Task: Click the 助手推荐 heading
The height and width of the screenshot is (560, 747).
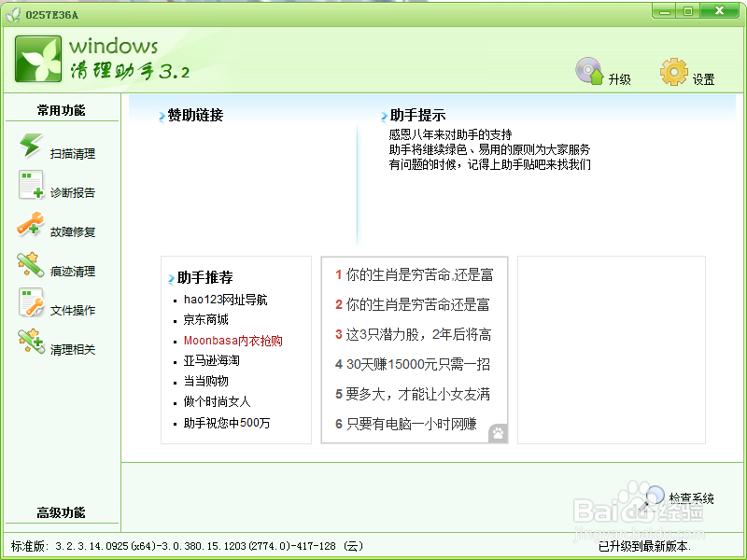Action: click(x=204, y=277)
